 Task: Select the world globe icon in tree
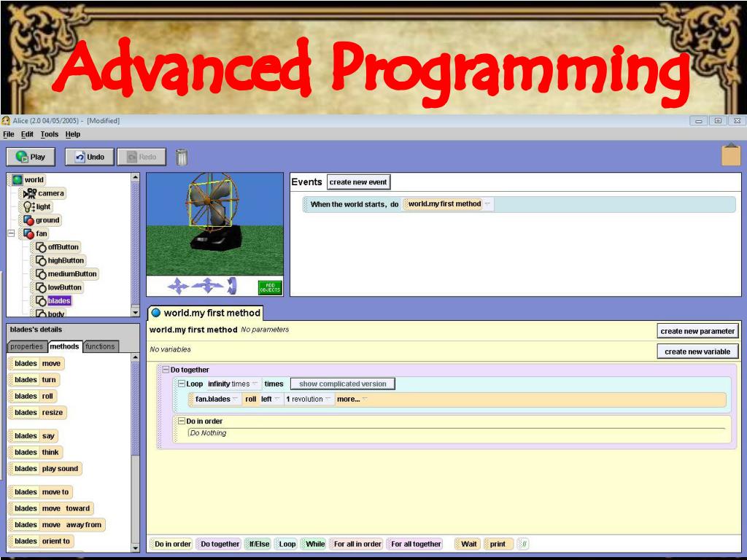tap(18, 180)
